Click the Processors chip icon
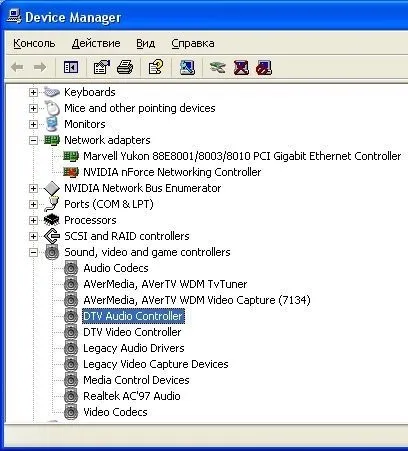Screen dimensions: 408x451 pyautogui.click(x=52, y=220)
